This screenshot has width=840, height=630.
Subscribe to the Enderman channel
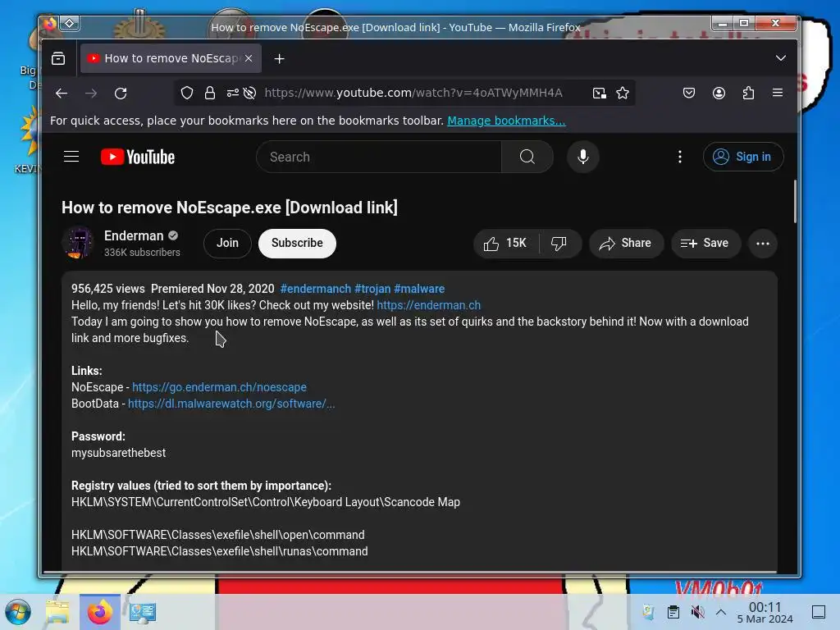[x=297, y=243]
